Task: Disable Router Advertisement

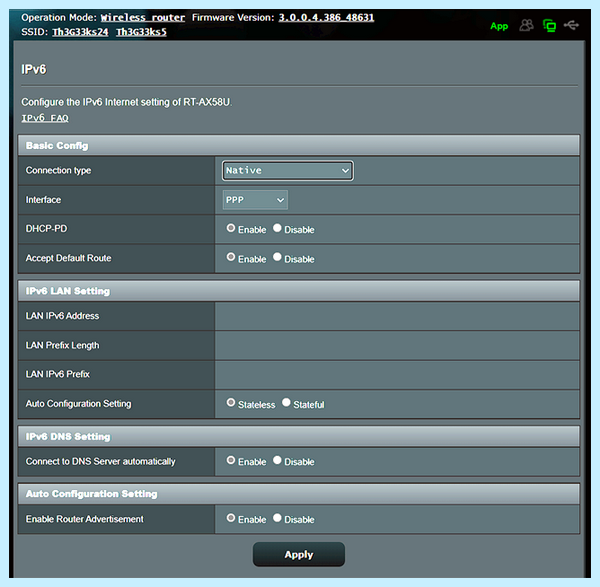Action: click(x=277, y=518)
